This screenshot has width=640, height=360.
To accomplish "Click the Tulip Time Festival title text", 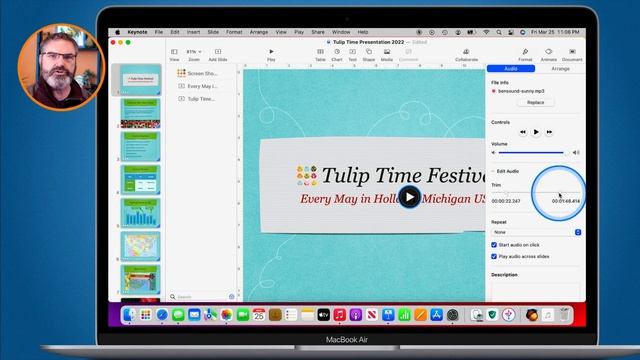I will point(403,176).
